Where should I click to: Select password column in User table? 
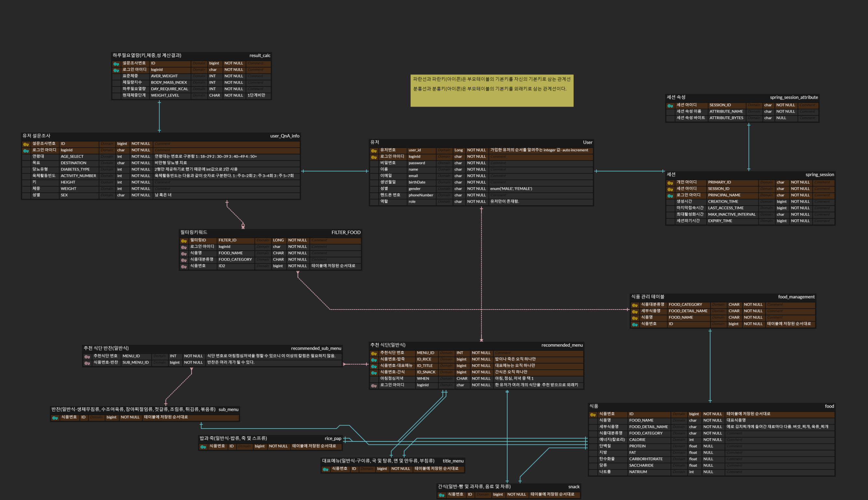416,163
